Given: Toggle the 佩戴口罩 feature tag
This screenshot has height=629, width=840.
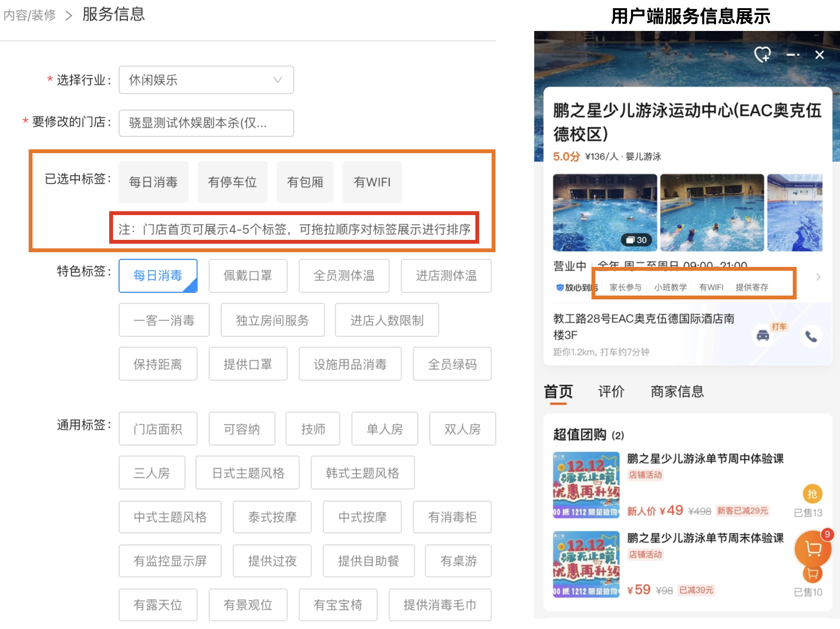Looking at the screenshot, I should click(x=248, y=275).
